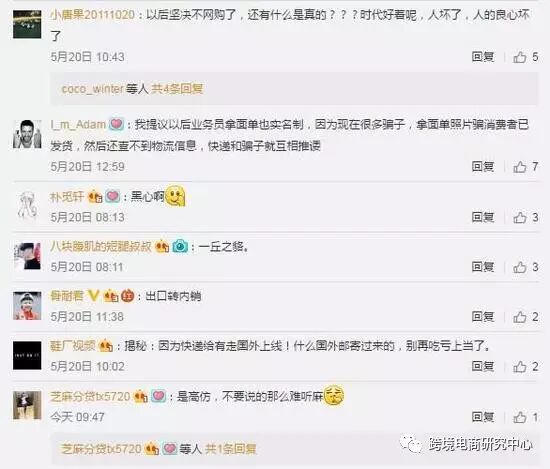550x469 pixels.
Task: Click the pink heart badge next to L_m_Adam
Action: tap(116, 125)
